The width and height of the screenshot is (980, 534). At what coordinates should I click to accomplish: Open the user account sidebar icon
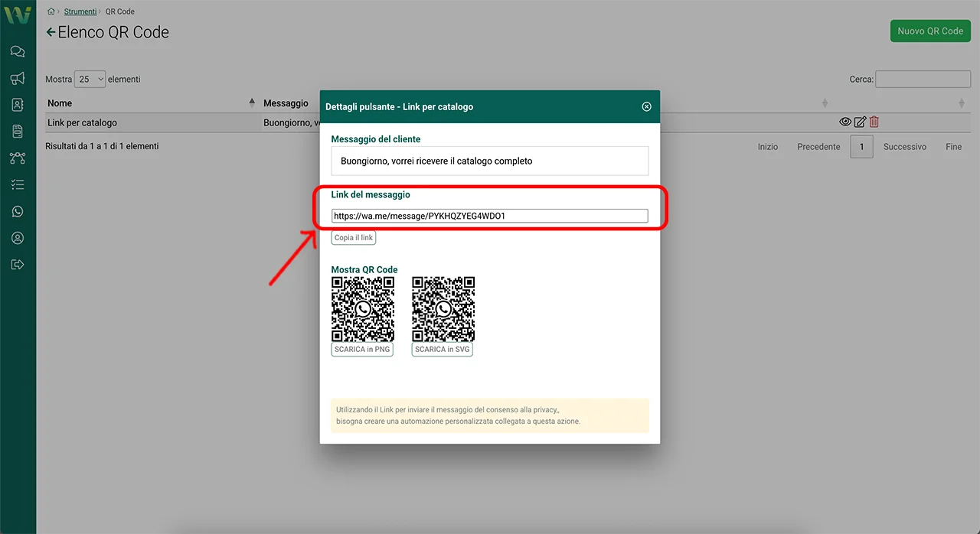(18, 238)
